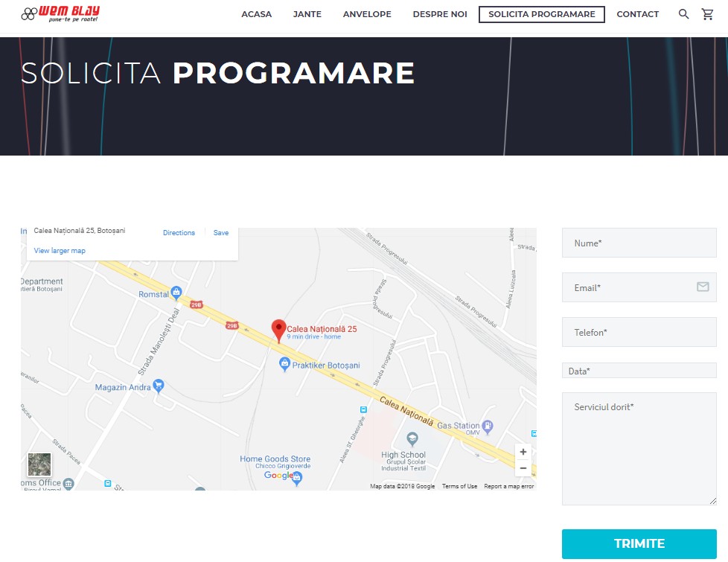Click the Magazin Andra shopping marker

[x=158, y=386]
